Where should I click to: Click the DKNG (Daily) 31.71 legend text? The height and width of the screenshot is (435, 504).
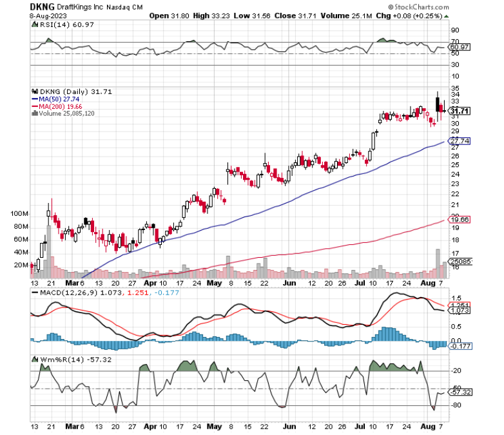tap(76, 92)
